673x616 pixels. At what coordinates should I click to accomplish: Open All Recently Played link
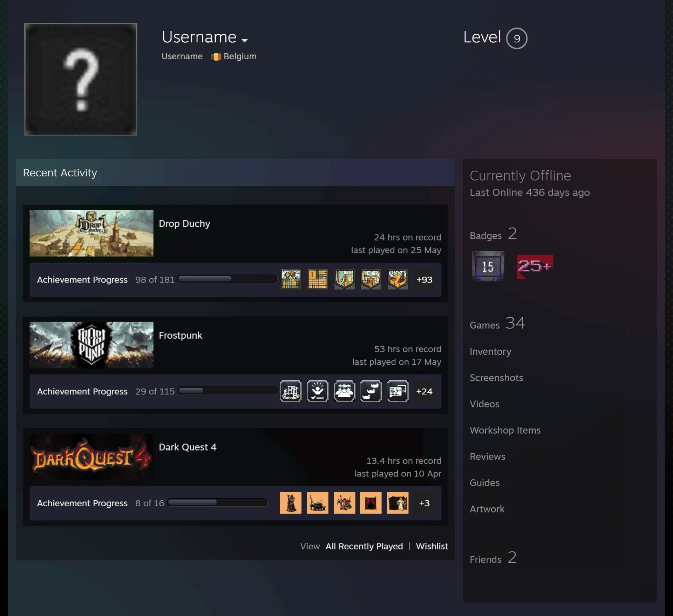pos(364,546)
